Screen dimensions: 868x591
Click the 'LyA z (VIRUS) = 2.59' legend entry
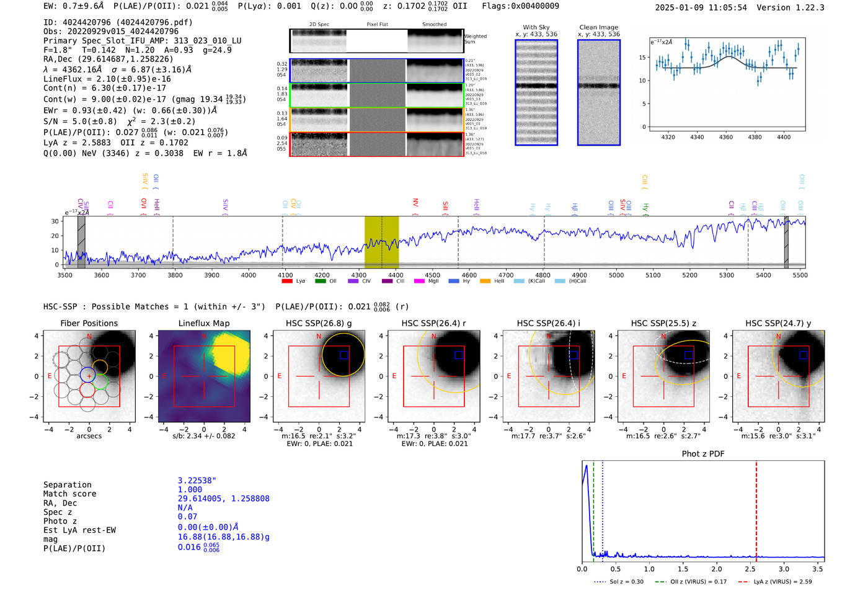coord(774,582)
